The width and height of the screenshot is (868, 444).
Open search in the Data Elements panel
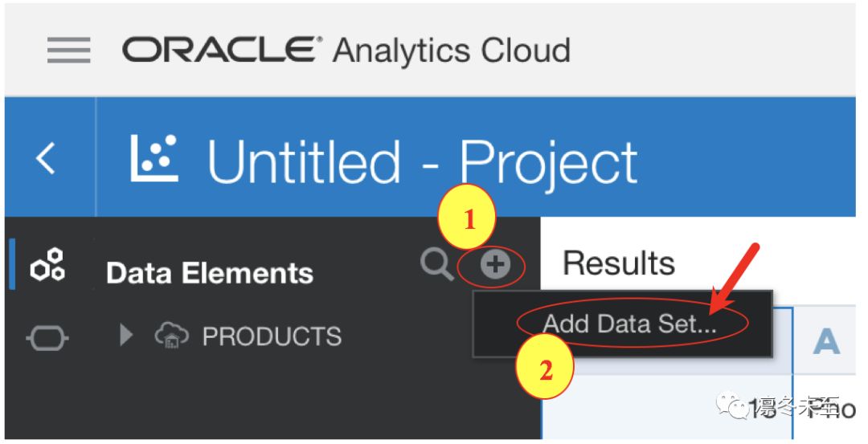coord(436,264)
